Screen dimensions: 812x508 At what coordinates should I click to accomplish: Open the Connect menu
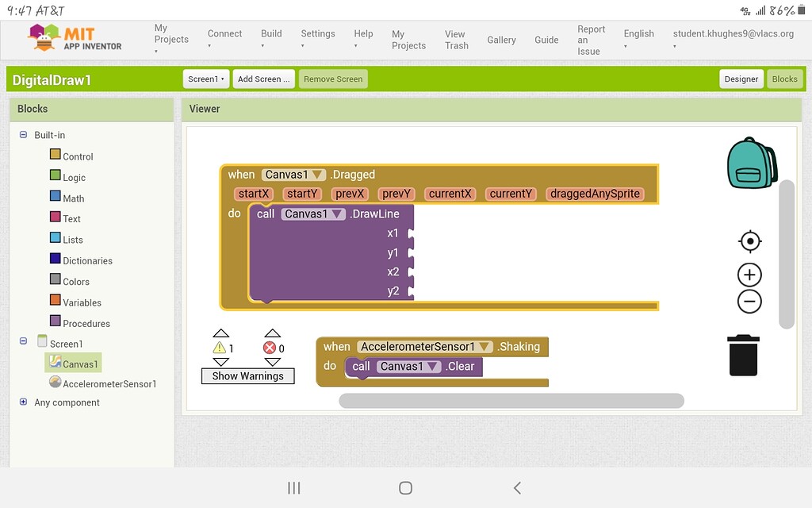224,33
